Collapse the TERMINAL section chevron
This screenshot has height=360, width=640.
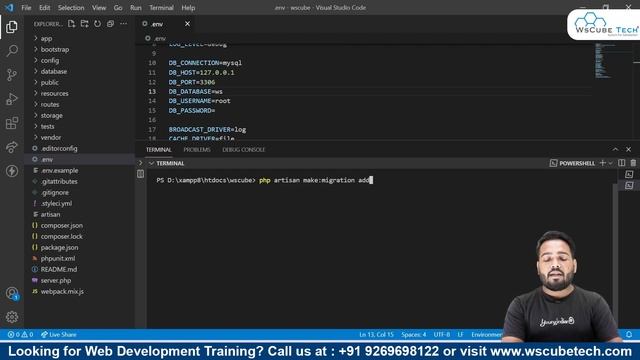point(151,163)
